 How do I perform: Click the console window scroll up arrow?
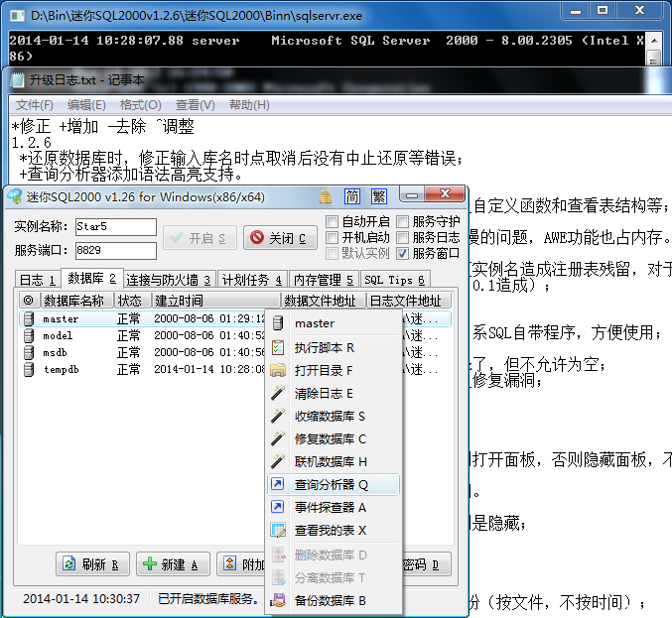pyautogui.click(x=653, y=41)
